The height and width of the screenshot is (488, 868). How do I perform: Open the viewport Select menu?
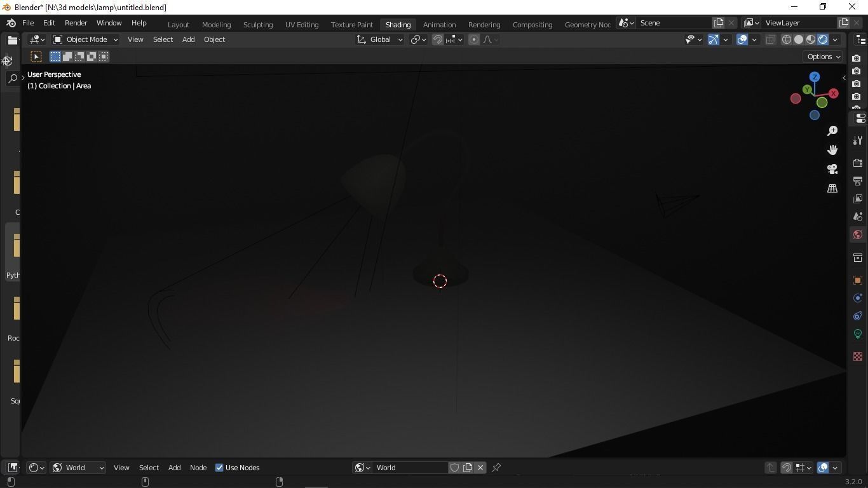tap(163, 39)
